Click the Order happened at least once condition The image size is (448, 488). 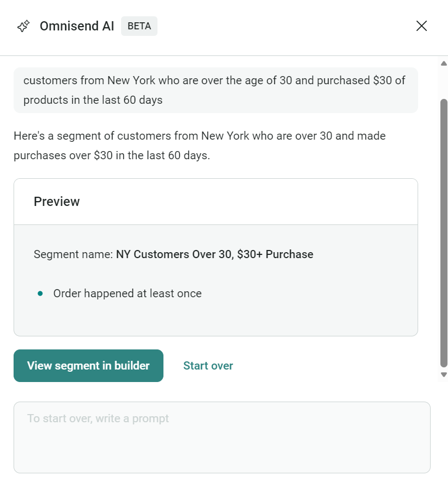coord(127,293)
